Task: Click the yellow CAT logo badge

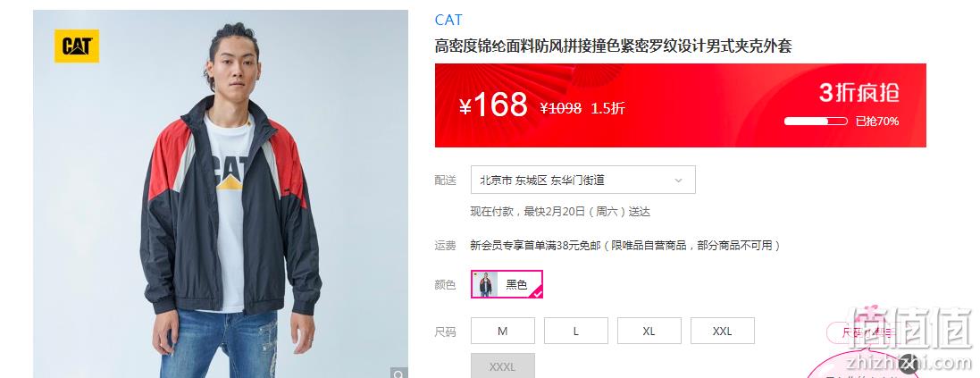Action: (77, 46)
